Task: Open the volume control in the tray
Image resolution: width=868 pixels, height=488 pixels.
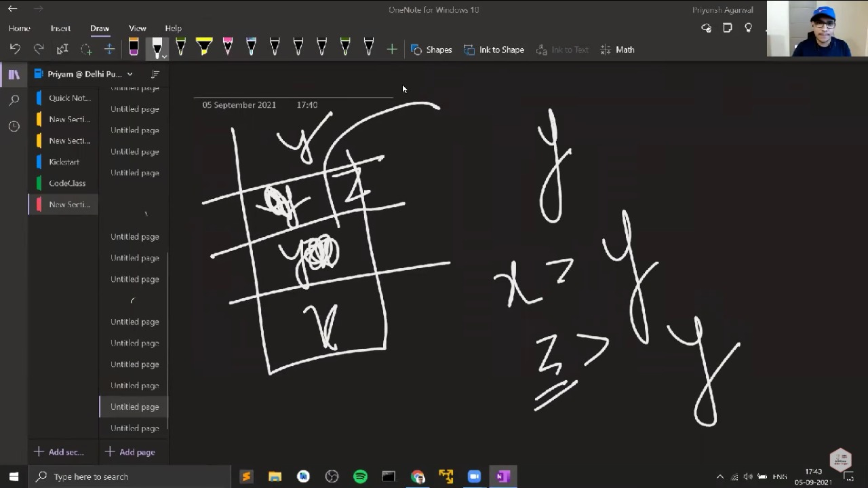Action: tap(748, 476)
